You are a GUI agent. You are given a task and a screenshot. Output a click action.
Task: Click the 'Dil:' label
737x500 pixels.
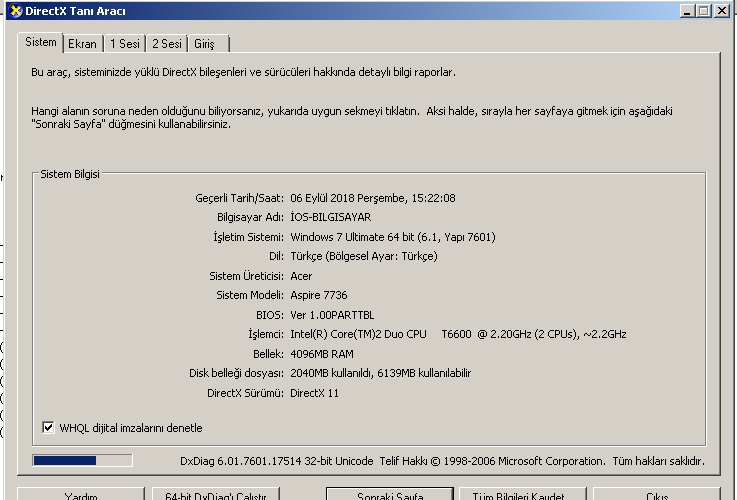pos(276,257)
